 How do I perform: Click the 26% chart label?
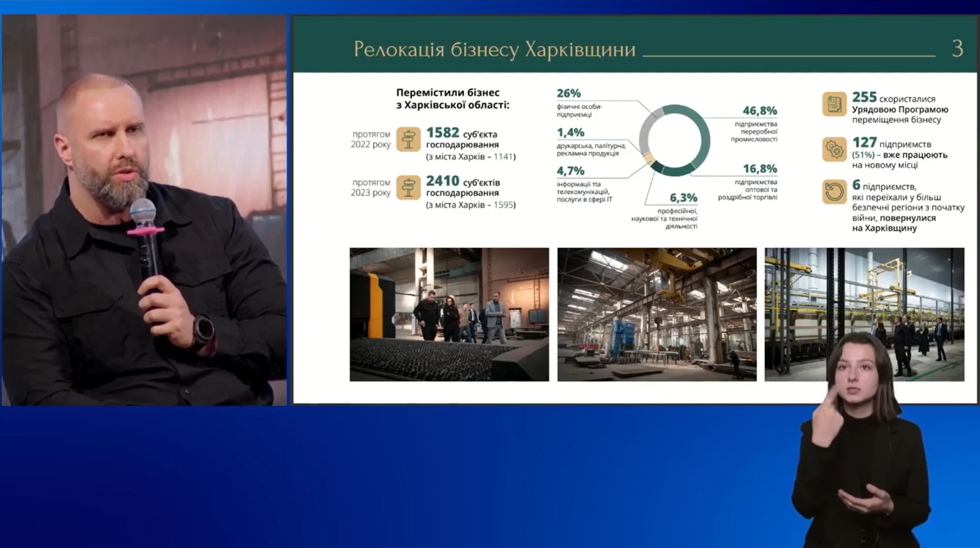[x=569, y=93]
